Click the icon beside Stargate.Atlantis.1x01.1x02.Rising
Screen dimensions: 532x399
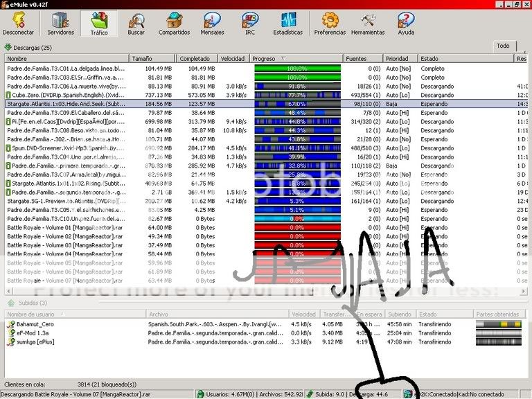tap(8, 183)
